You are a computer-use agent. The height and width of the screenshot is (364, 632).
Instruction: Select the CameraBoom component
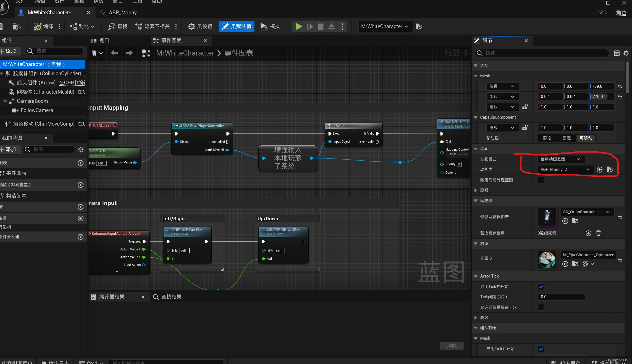click(x=32, y=101)
